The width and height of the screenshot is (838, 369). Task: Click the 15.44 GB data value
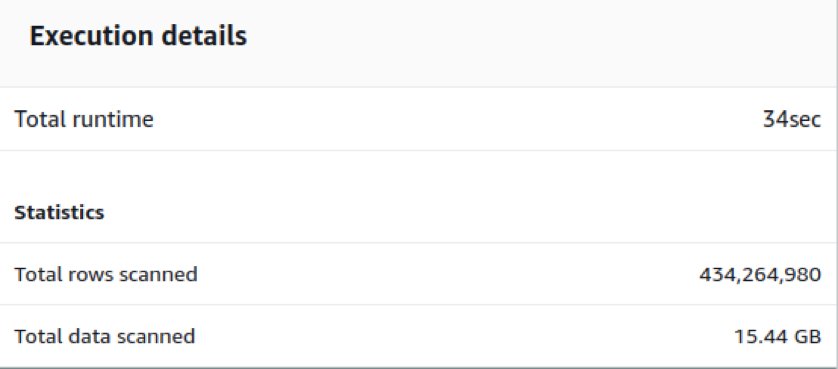[778, 336]
